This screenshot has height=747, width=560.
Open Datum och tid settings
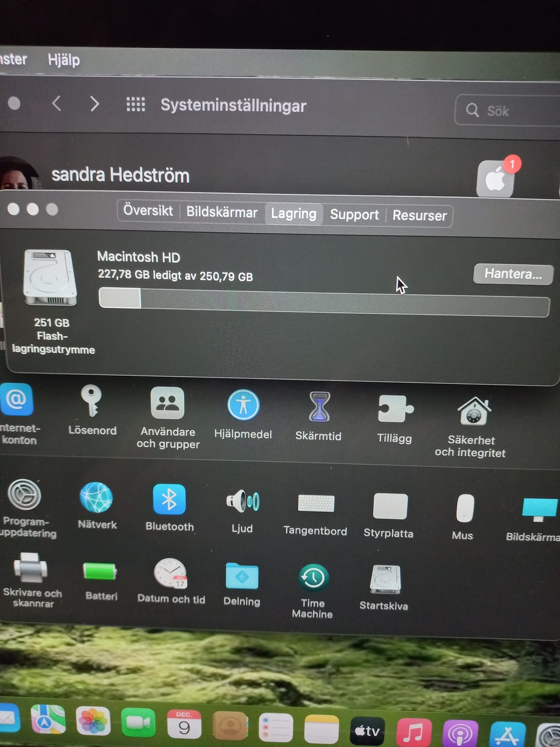(170, 574)
